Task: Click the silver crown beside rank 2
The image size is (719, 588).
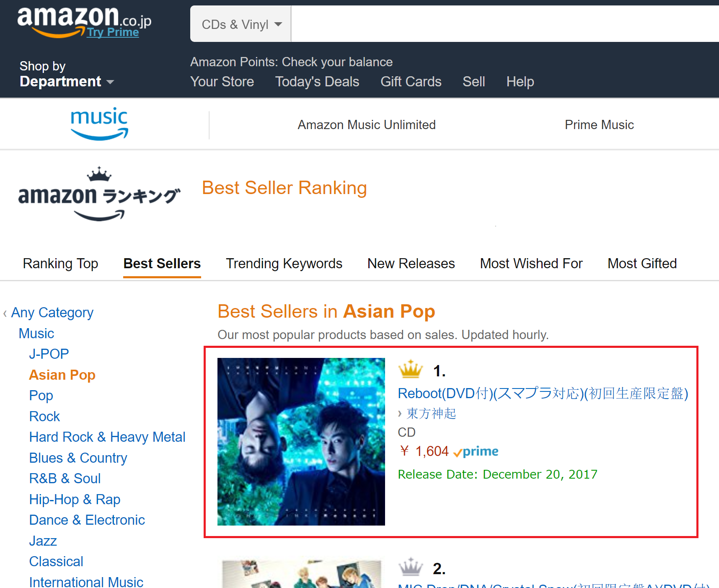Action: pos(411,567)
